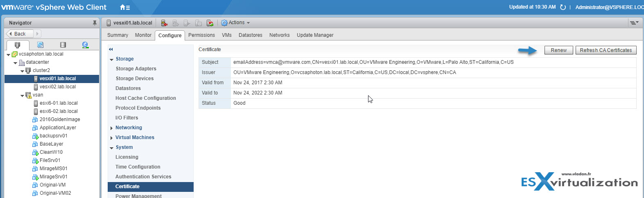Screen dimensions: 644x198
Task: Open the Permissions tab
Action: (x=201, y=35)
